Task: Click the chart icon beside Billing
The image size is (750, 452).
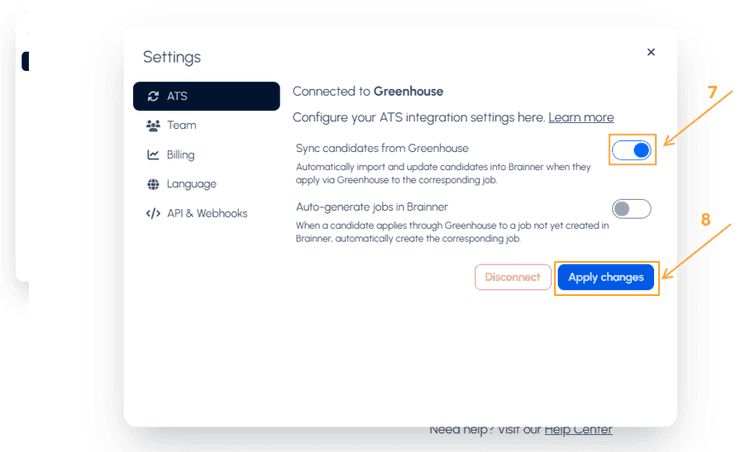Action: (153, 155)
